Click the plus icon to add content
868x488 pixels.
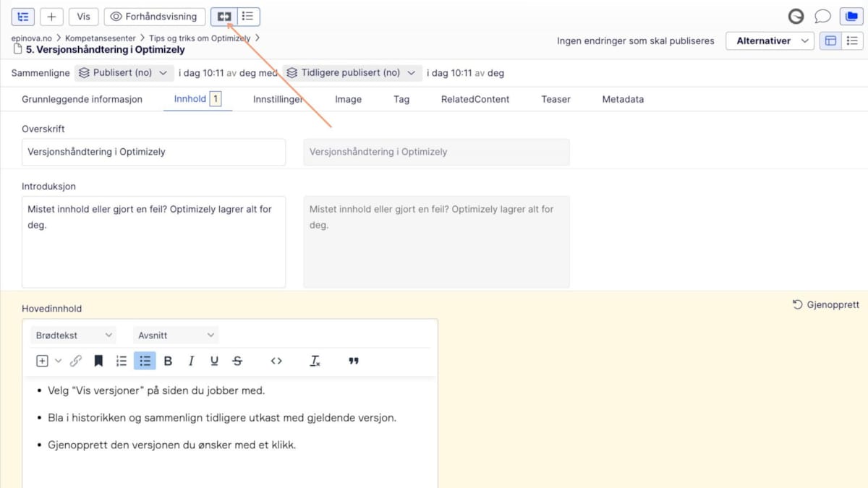pos(51,17)
